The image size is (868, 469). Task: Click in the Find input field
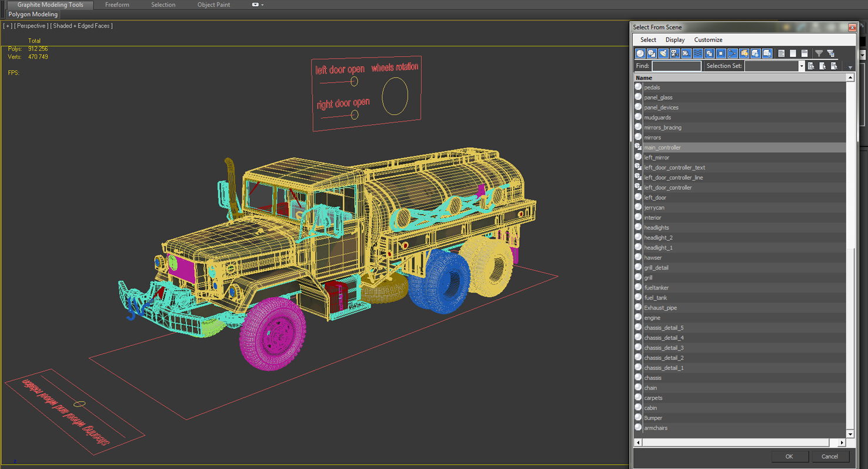(676, 66)
